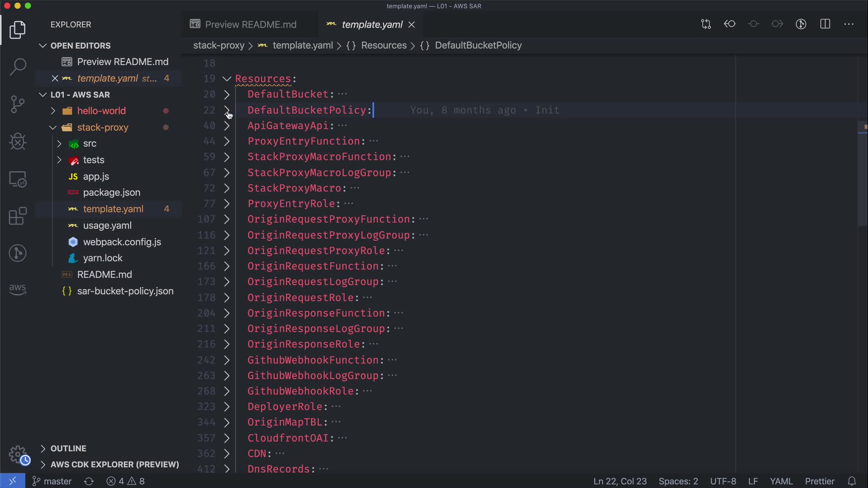Open the AWS toolkit panel
Screen dimensions: 868x488
(x=18, y=289)
